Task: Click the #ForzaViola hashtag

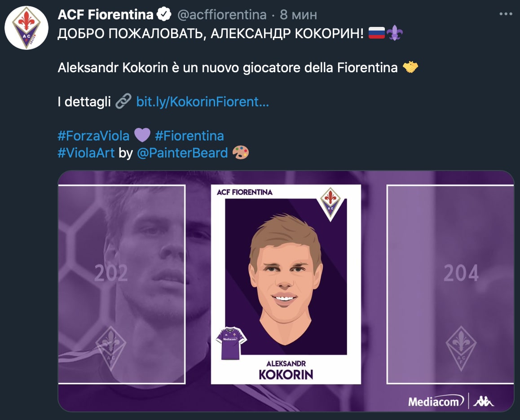Action: 93,136
